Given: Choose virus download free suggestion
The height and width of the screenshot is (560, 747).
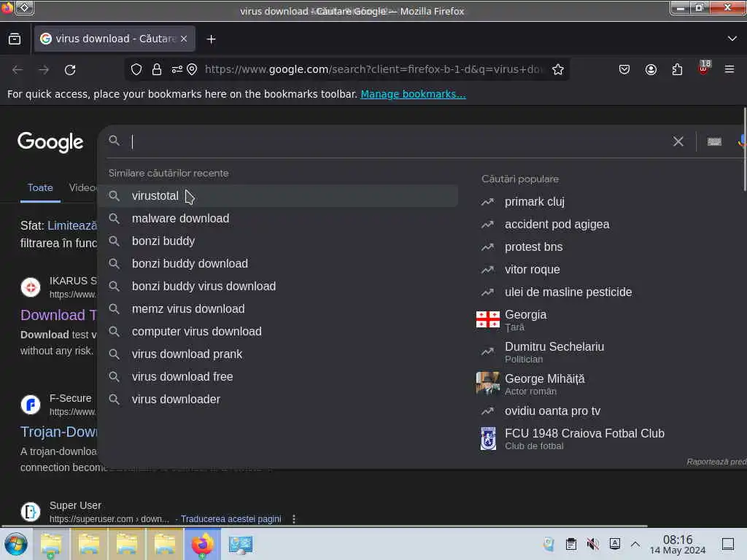Looking at the screenshot, I should (x=278, y=377).
